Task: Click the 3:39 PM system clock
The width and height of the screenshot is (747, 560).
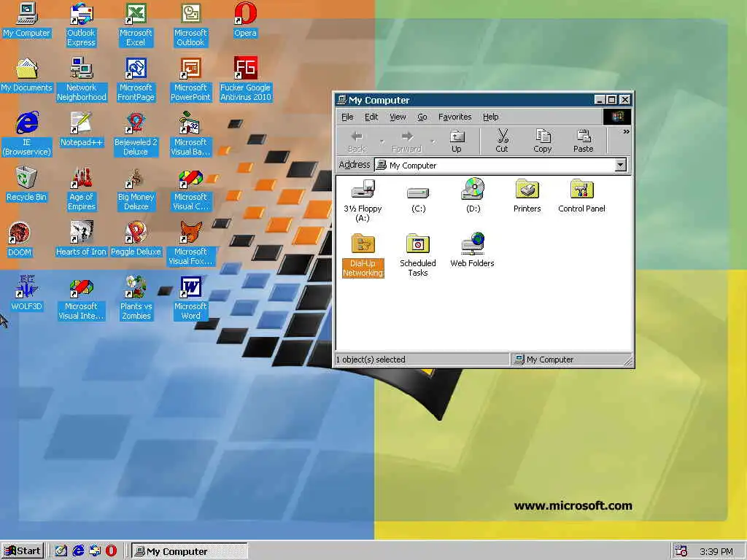Action: click(716, 551)
